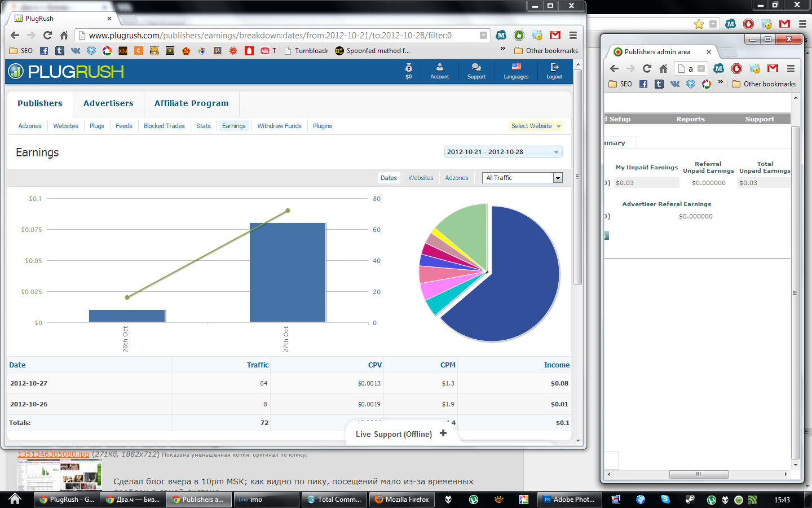Screen dimensions: 812x508
Task: Open the date range 2012-10-21 - 2012-10-28 dropdown
Action: [x=503, y=152]
